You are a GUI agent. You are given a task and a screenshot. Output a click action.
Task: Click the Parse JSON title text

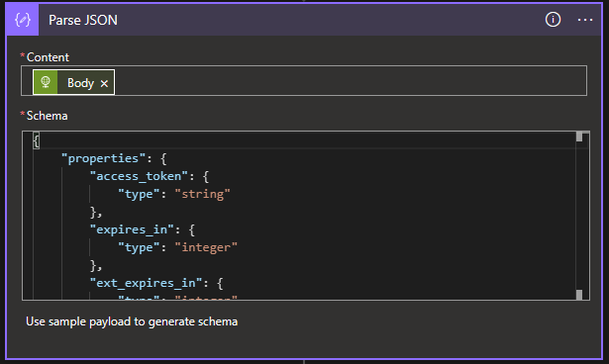click(x=83, y=20)
